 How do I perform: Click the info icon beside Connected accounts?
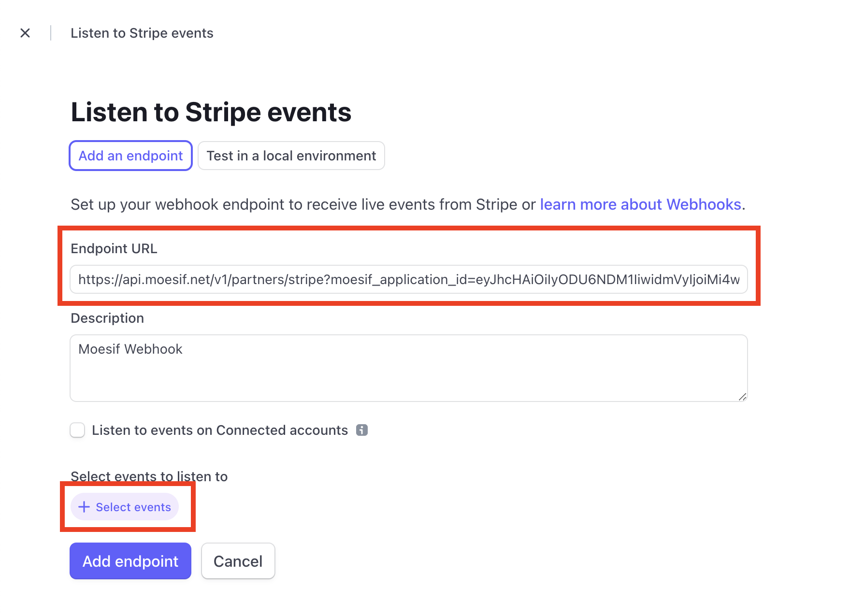[x=362, y=430]
